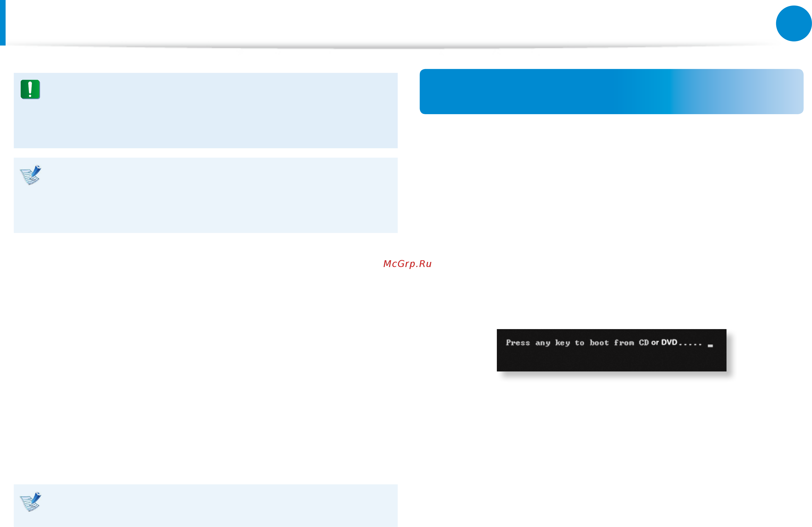The height and width of the screenshot is (527, 812).
Task: Click the green exclamation caution icon
Action: pyautogui.click(x=30, y=89)
